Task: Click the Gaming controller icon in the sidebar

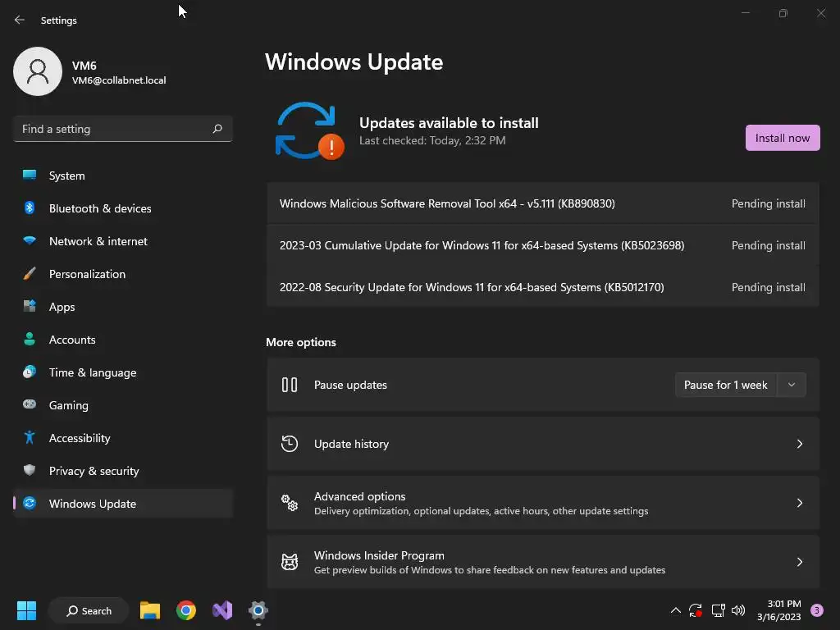Action: pos(30,404)
